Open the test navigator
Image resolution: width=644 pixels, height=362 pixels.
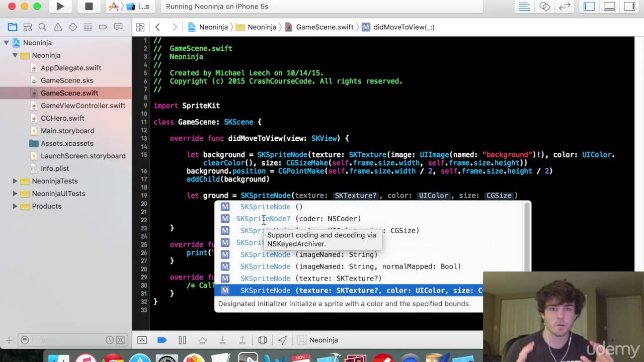point(73,27)
